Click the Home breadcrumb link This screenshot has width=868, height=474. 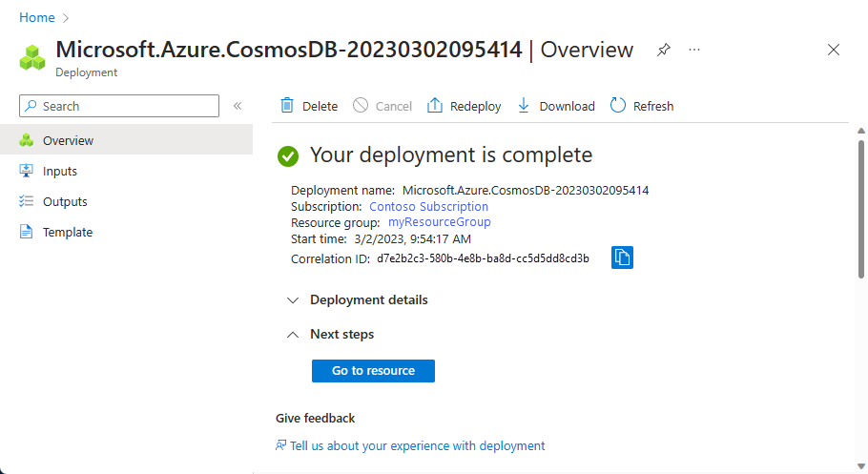[36, 17]
